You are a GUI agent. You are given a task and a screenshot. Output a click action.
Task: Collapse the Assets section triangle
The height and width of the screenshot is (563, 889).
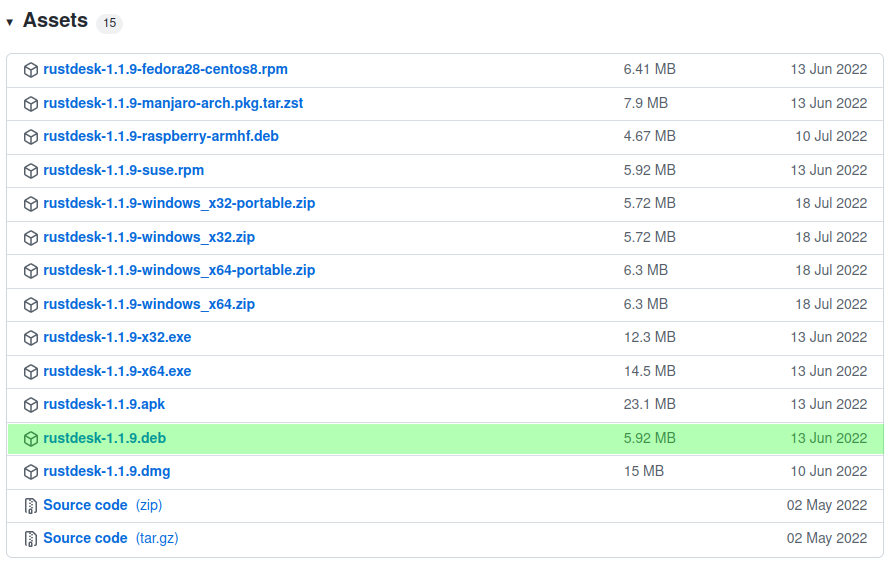(10, 22)
